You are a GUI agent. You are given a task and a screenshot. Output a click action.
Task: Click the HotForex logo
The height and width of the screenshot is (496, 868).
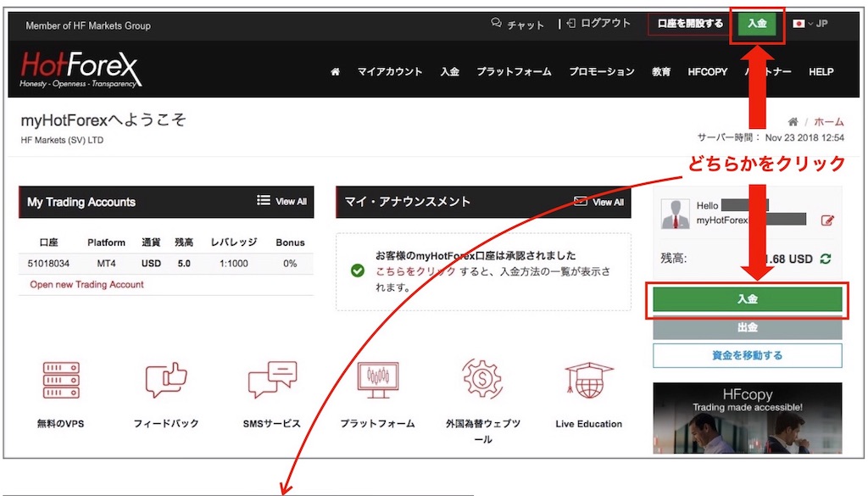pyautogui.click(x=81, y=70)
